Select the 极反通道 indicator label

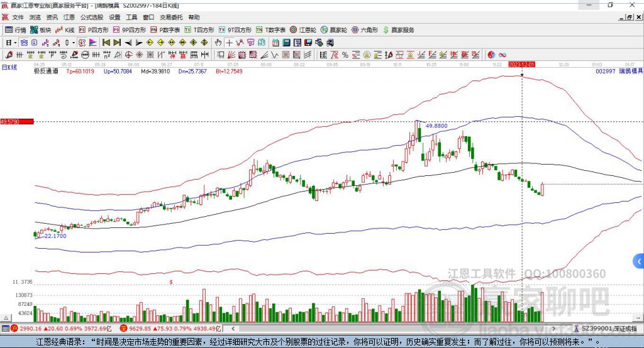[x=46, y=71]
